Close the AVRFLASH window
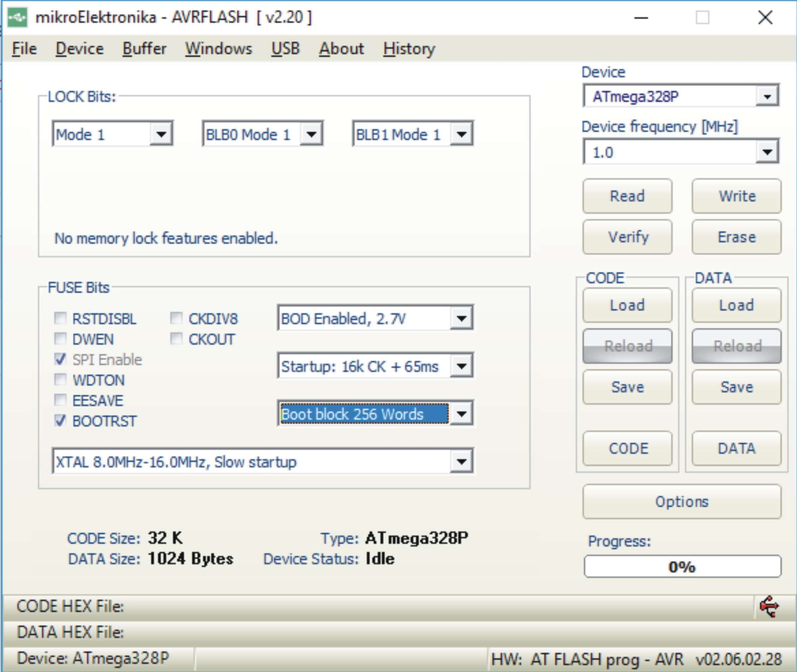The image size is (797, 672). (765, 18)
